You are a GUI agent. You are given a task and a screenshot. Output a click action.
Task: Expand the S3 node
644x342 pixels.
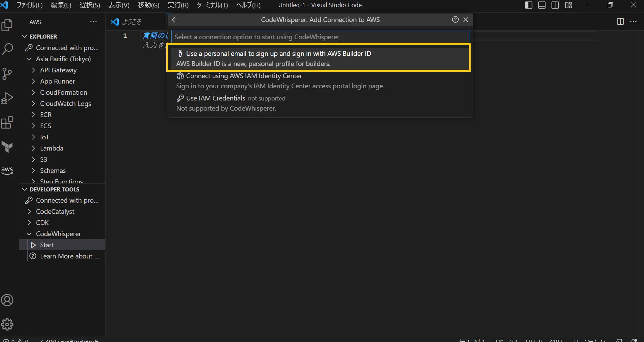33,159
